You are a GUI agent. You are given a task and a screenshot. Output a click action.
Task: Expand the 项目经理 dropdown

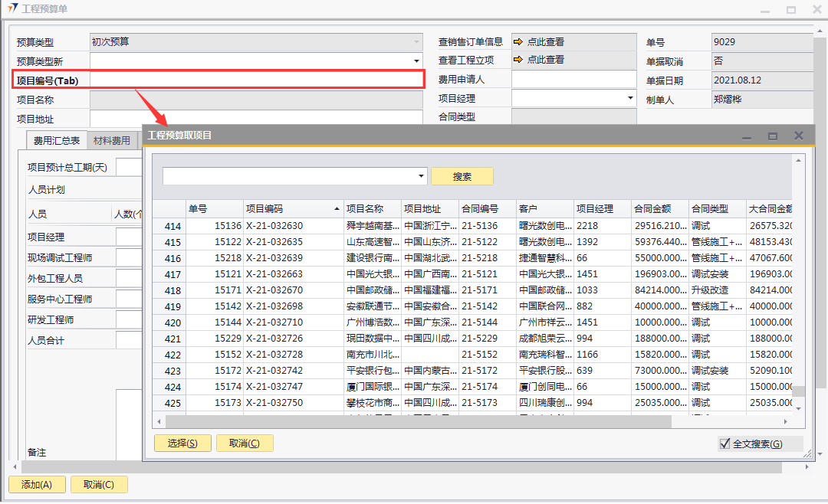630,98
